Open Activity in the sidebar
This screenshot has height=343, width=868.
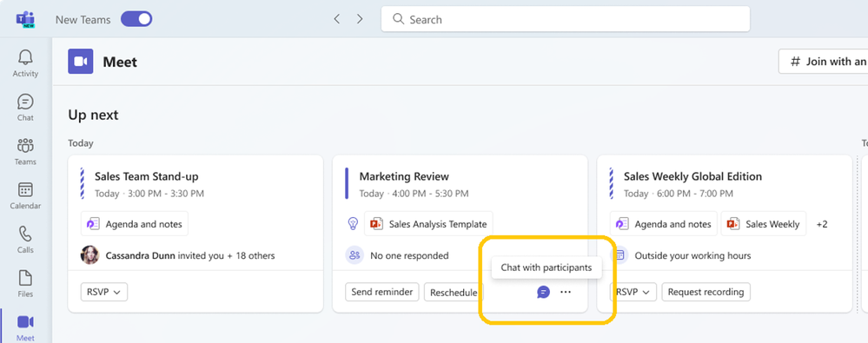pyautogui.click(x=25, y=63)
